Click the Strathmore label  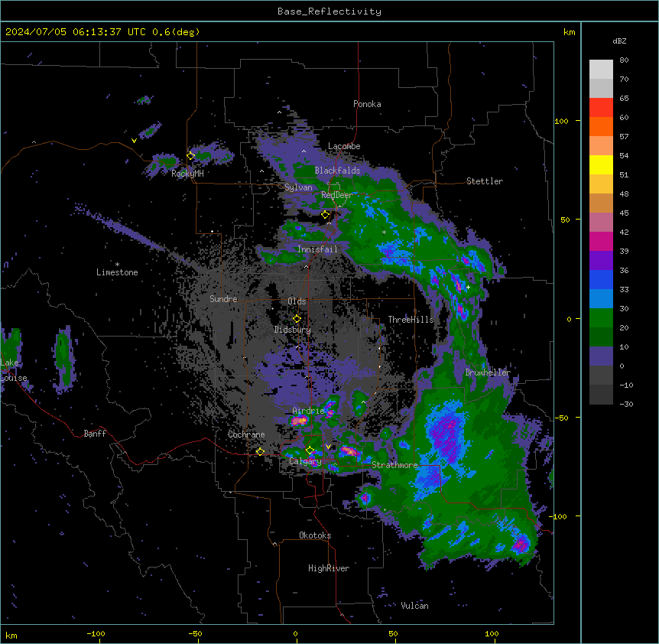pyautogui.click(x=394, y=465)
